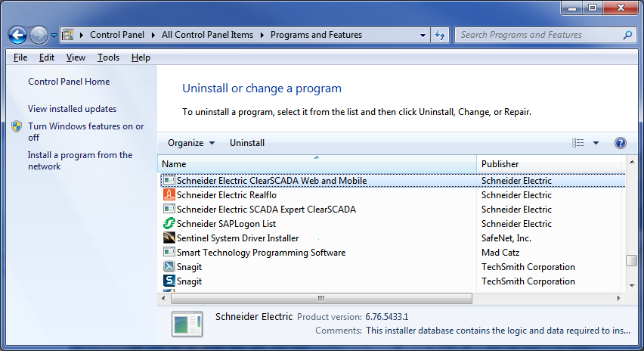Open the Tools menu

(108, 57)
